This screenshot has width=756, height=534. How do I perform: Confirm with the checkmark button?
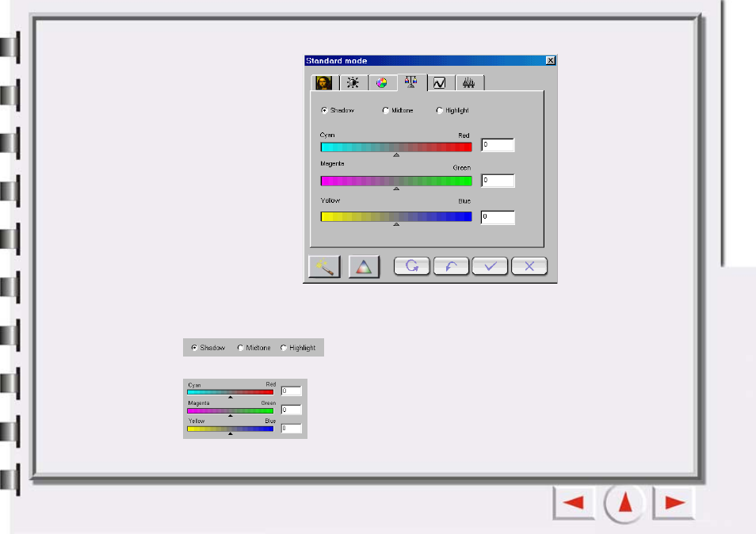(490, 266)
